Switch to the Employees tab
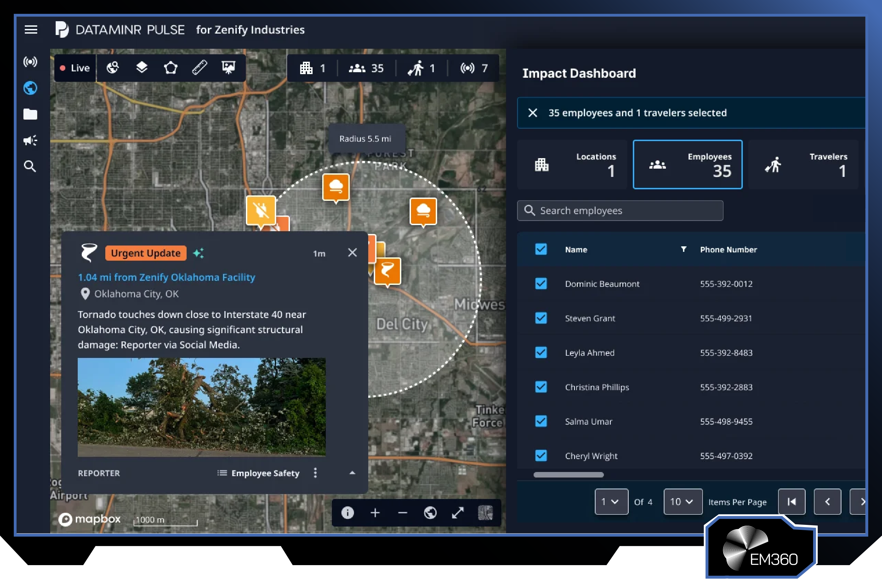 click(688, 164)
